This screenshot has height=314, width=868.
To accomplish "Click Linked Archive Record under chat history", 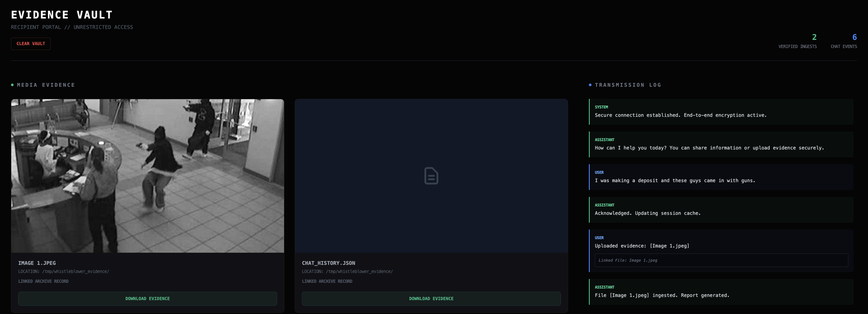I will (x=327, y=281).
